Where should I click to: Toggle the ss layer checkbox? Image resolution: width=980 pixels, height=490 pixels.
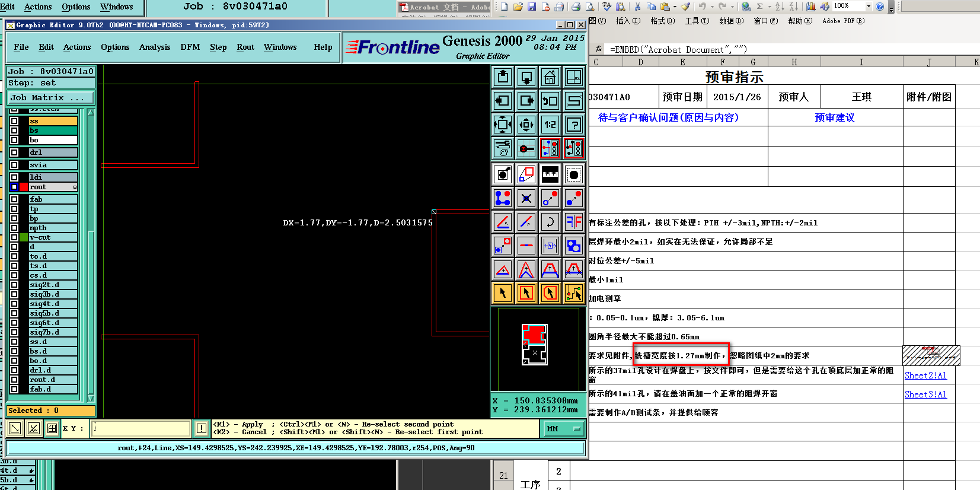[x=14, y=121]
